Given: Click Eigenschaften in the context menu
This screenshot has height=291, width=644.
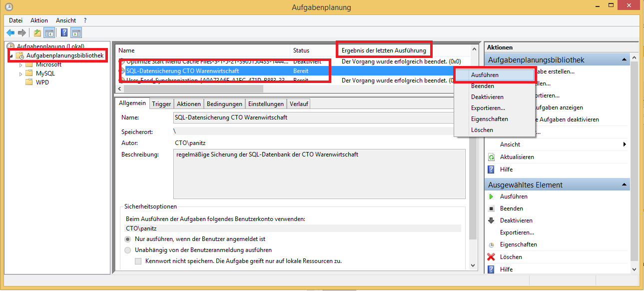Looking at the screenshot, I should 489,119.
